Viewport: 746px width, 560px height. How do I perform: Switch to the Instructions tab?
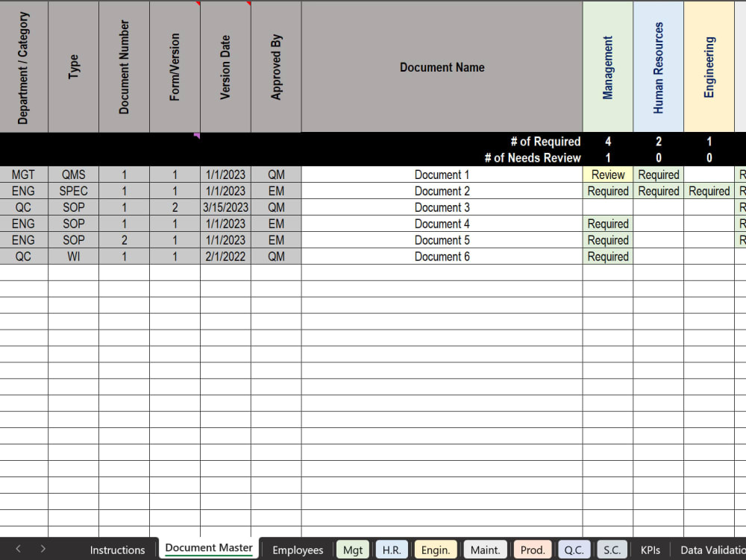117,550
